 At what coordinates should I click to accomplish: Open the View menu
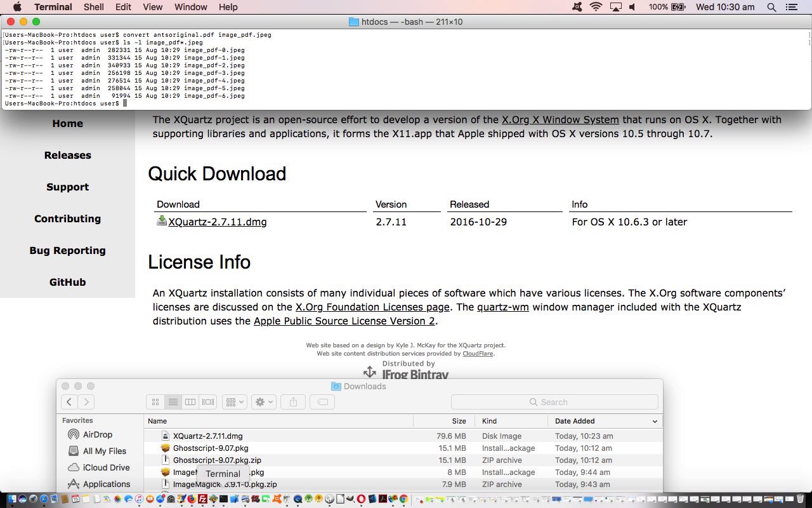153,7
